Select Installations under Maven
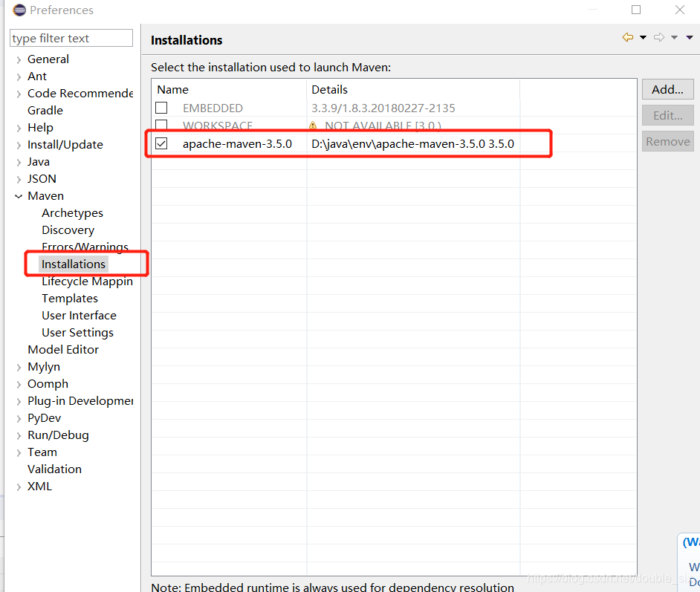700x592 pixels. coord(74,264)
